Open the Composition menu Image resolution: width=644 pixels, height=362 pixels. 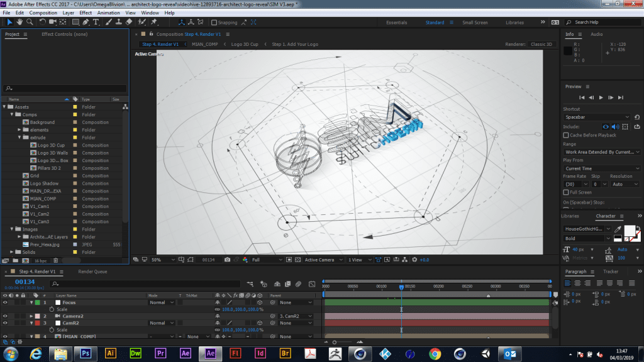click(43, 13)
